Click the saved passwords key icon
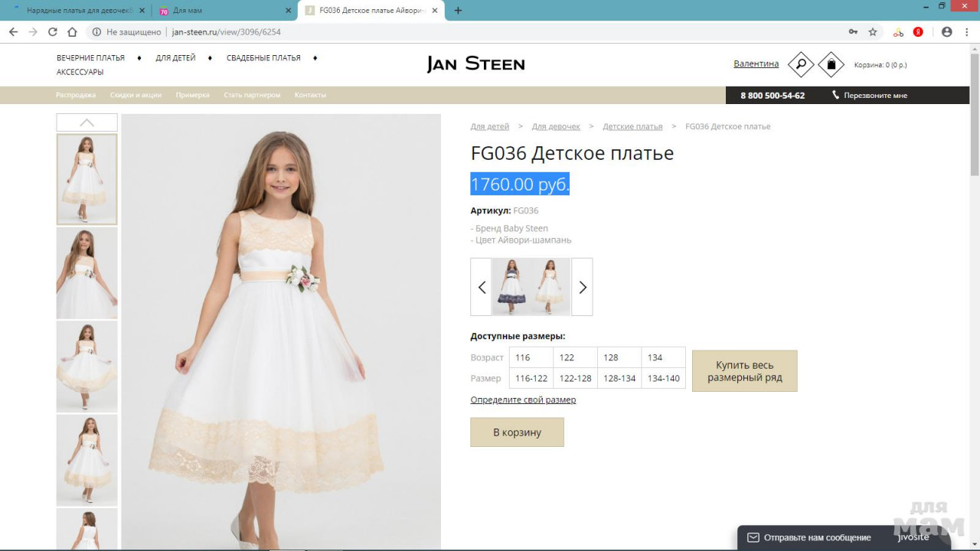Image resolution: width=980 pixels, height=551 pixels. pyautogui.click(x=853, y=32)
